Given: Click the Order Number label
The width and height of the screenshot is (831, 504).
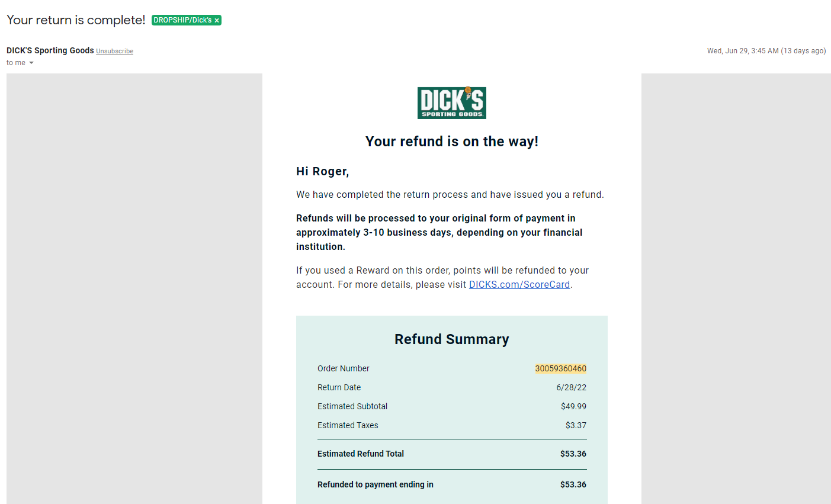Looking at the screenshot, I should (344, 368).
